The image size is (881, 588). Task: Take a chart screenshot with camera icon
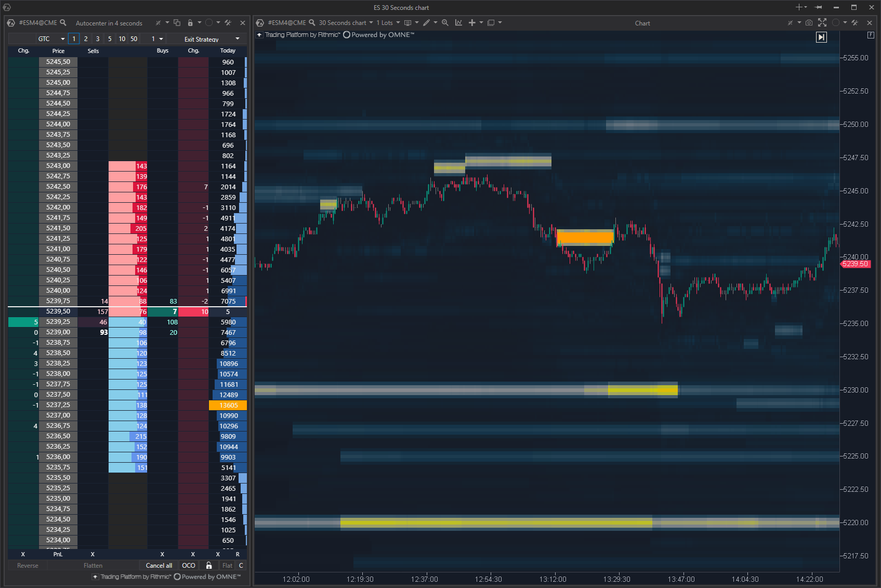coord(809,23)
